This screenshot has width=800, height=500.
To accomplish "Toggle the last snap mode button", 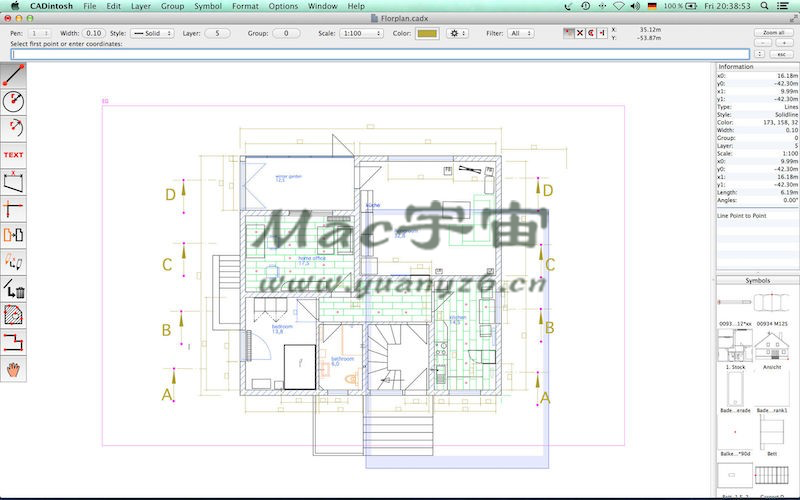I will point(601,33).
